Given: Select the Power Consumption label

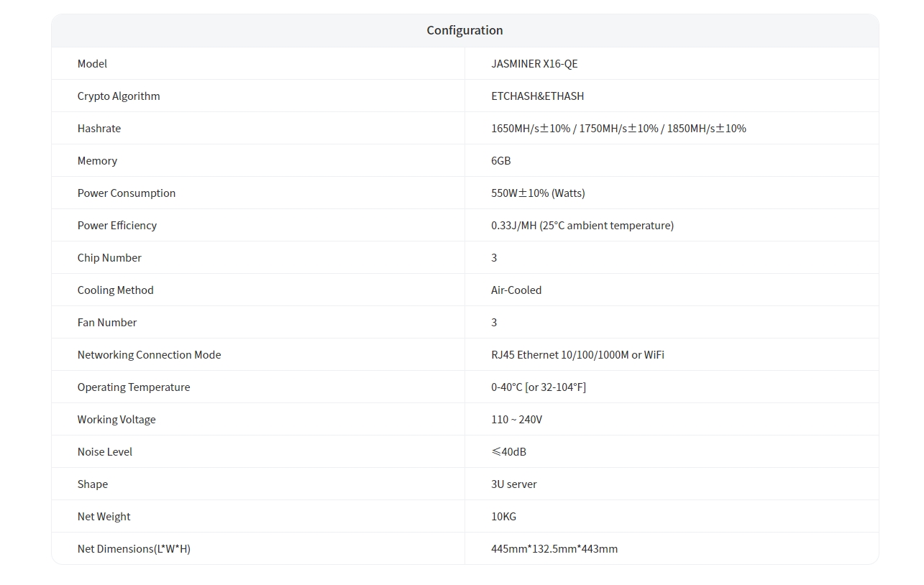Looking at the screenshot, I should [x=127, y=193].
